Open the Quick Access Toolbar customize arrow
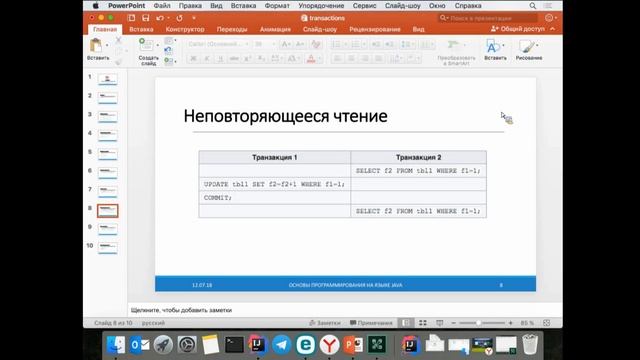This screenshot has height=360, width=640. [194, 18]
